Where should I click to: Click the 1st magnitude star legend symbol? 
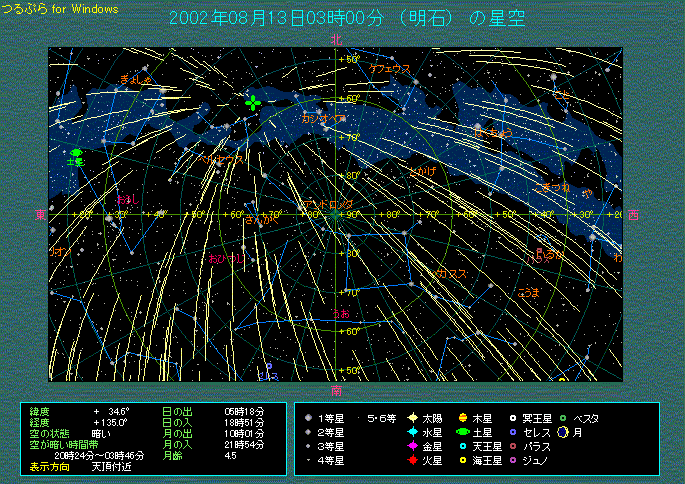point(309,418)
